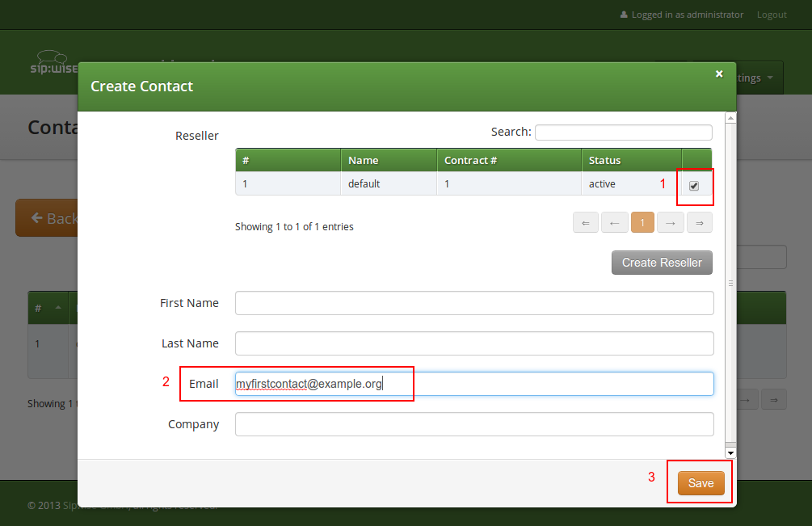The height and width of the screenshot is (526, 812).
Task: Click into the Company field
Action: click(474, 424)
